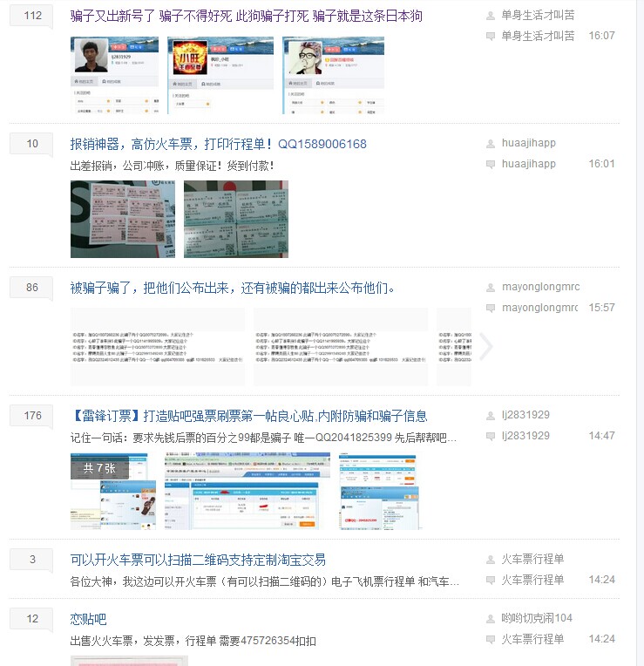Click timestamp 16:07
Image resolution: width=644 pixels, height=666 pixels.
[x=601, y=36]
